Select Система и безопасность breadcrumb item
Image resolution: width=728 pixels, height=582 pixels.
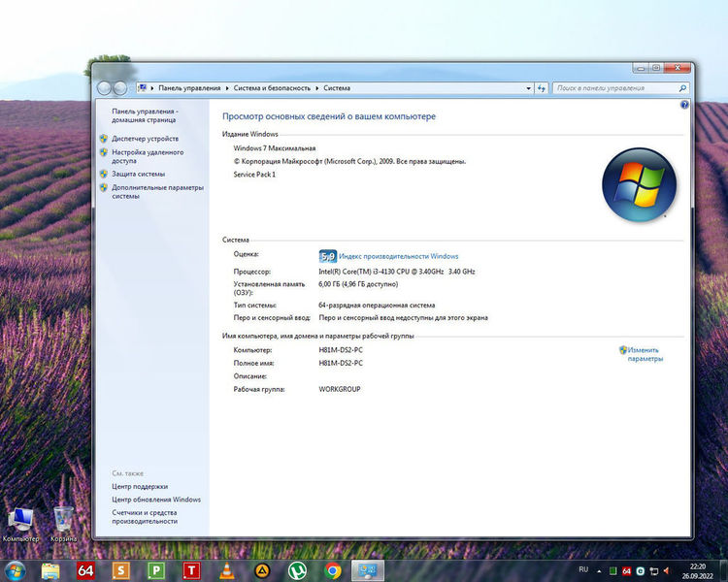pos(270,88)
